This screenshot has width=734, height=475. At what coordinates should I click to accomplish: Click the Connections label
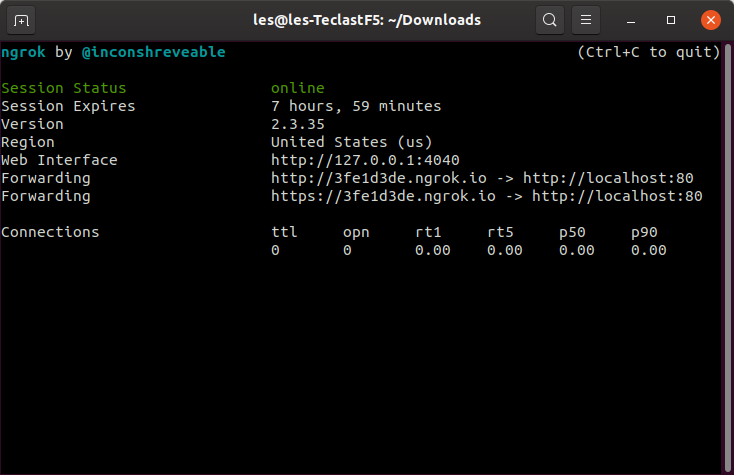[x=50, y=232]
